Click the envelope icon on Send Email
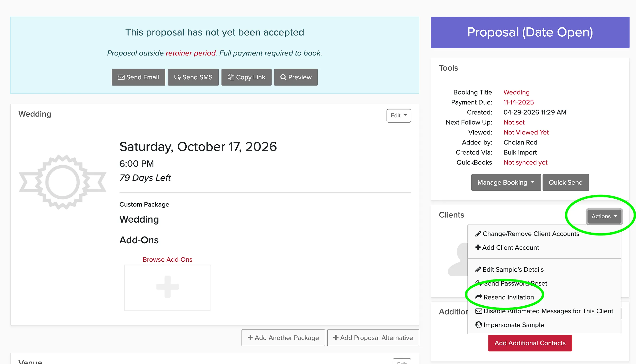Image resolution: width=636 pixels, height=364 pixels. point(121,77)
